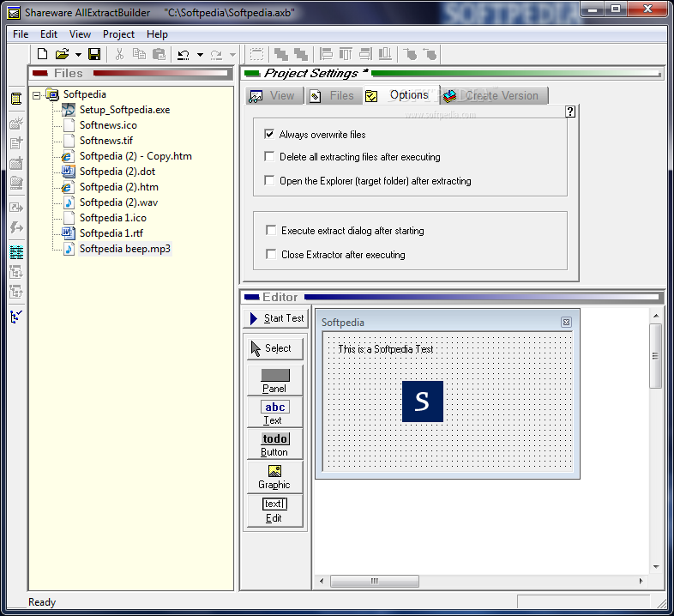Choose the Select pointer tool
The image size is (674, 616).
pyautogui.click(x=275, y=348)
